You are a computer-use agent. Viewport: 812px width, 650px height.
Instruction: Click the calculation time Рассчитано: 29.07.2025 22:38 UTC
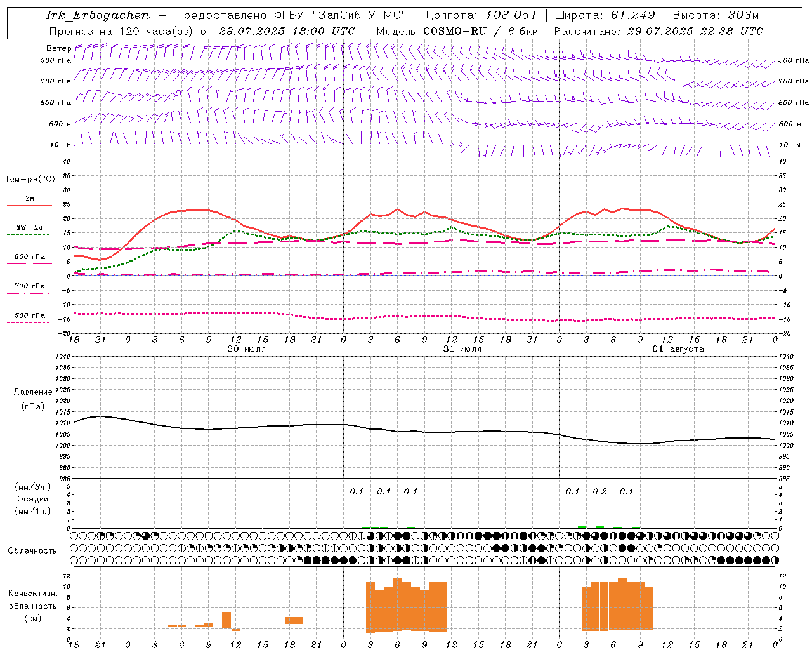pos(658,31)
